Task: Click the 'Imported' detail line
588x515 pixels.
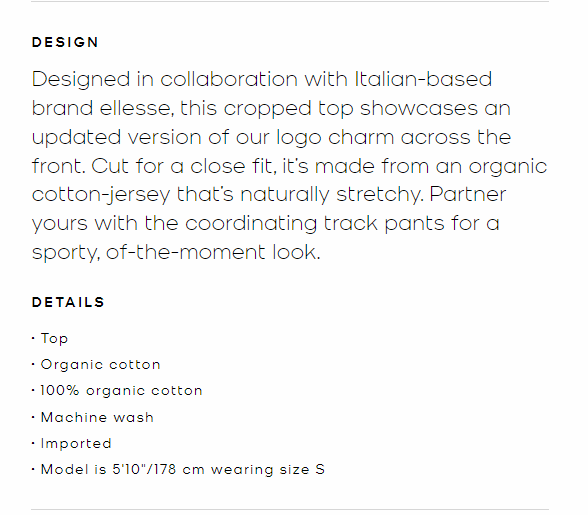Action: [72, 443]
